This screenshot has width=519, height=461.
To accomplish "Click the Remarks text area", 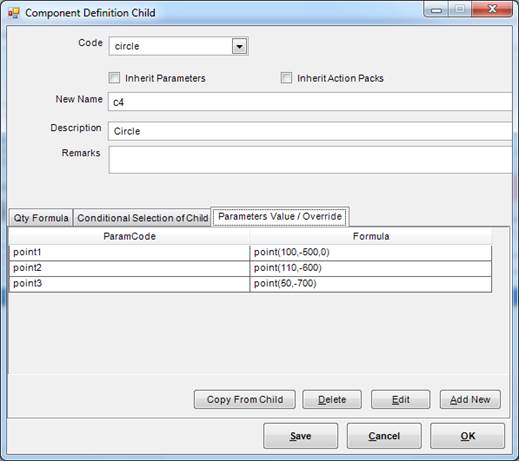I will tap(310, 160).
